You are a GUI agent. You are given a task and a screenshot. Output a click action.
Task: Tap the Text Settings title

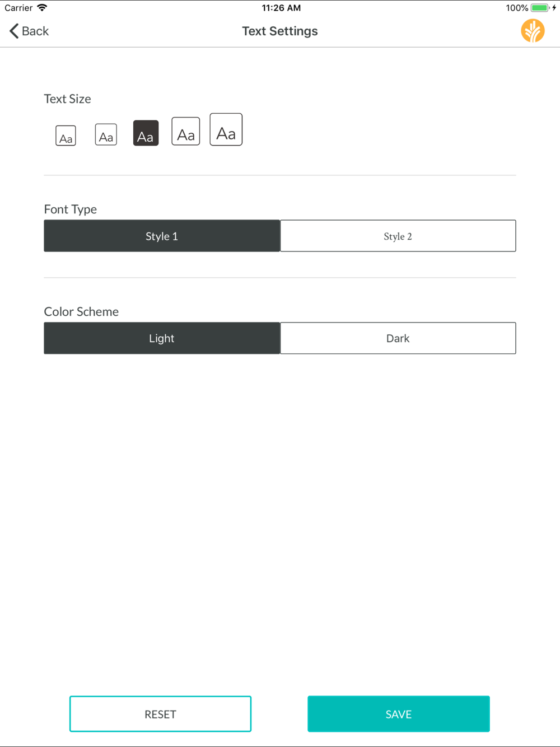pyautogui.click(x=280, y=31)
